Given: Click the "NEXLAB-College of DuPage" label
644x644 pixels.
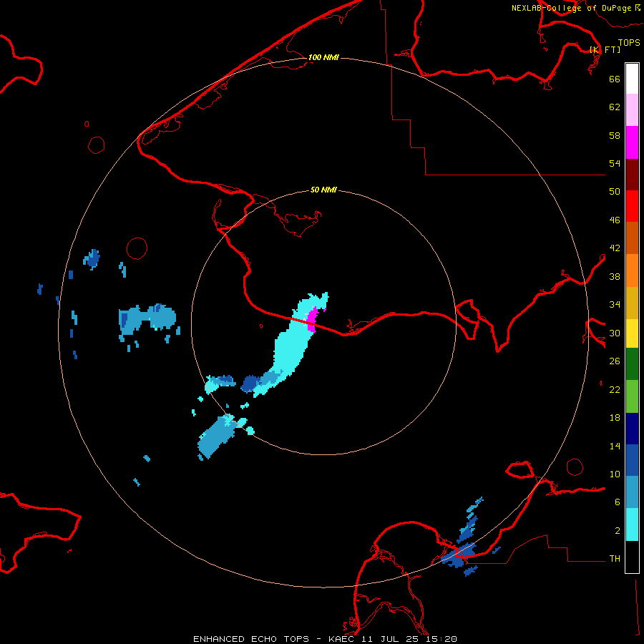Looking at the screenshot, I should 572,8.
